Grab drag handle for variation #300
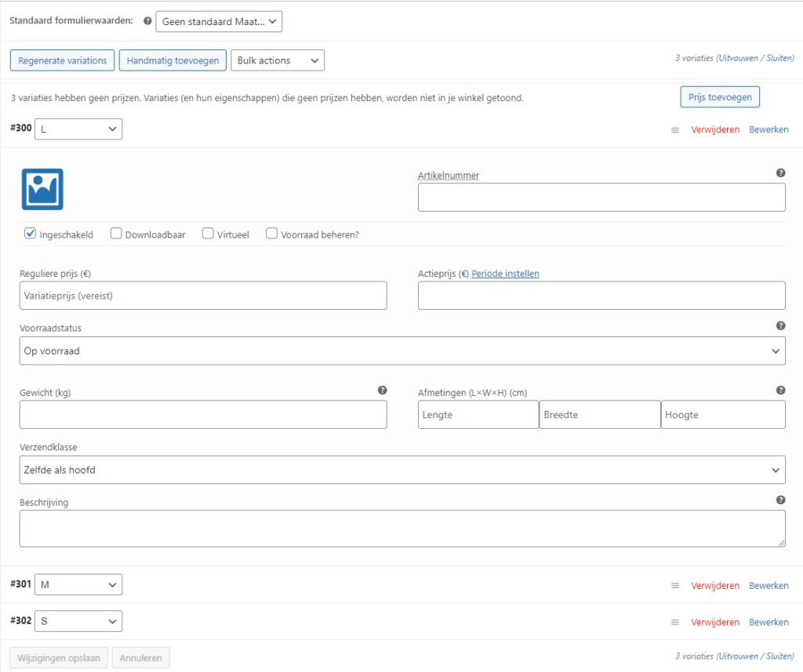 pos(675,130)
